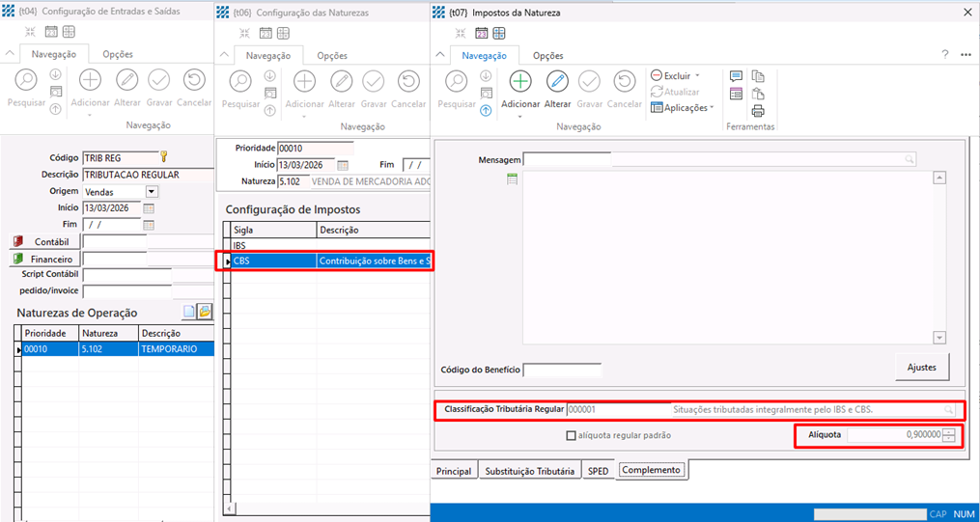The image size is (980, 522).
Task: Click the Contábil button
Action: pos(43,241)
